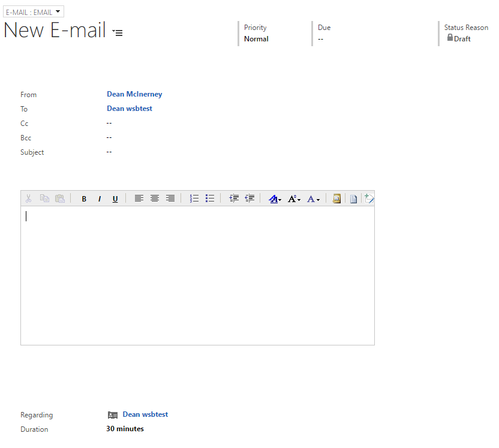Click the copy icon in toolbar
Image resolution: width=499 pixels, height=448 pixels.
[44, 199]
